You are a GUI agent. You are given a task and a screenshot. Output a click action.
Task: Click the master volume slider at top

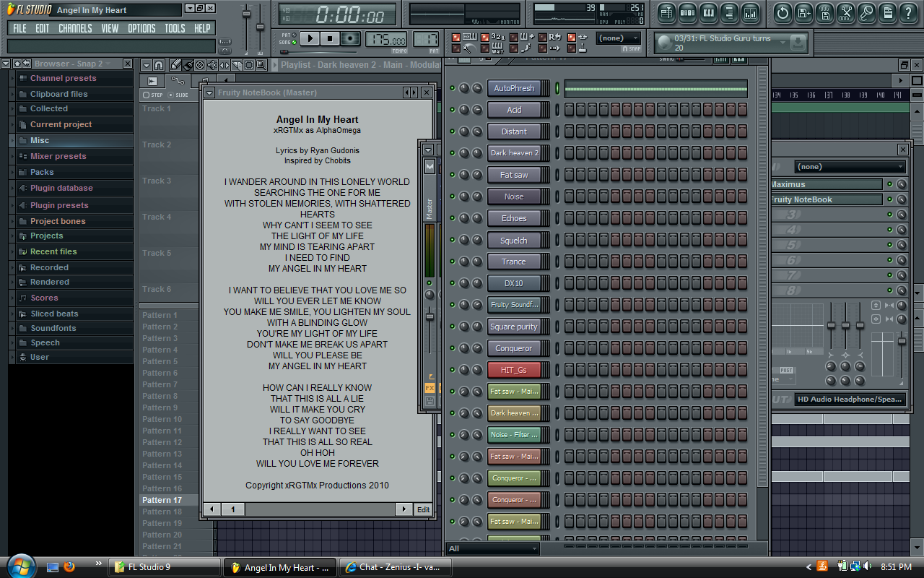coord(245,14)
